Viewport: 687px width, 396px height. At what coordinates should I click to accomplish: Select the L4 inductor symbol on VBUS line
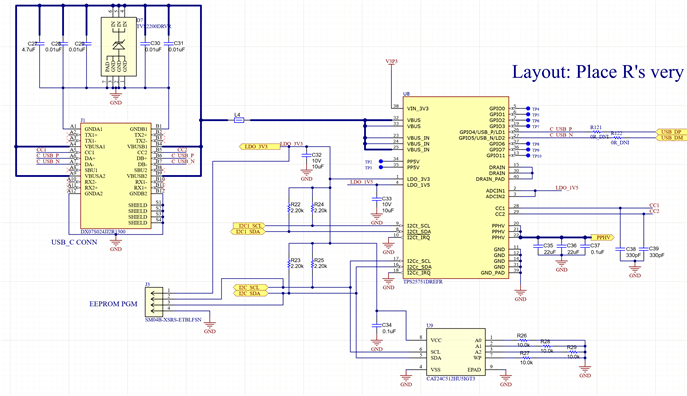pyautogui.click(x=238, y=120)
